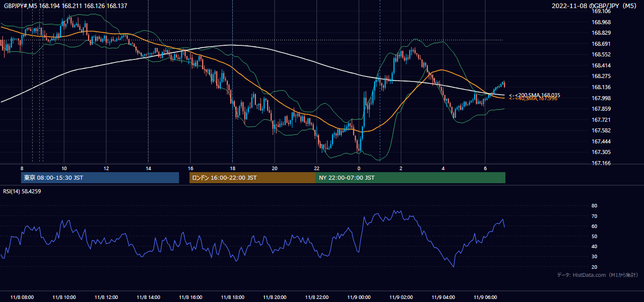Image resolution: width=644 pixels, height=302 pixels.
Task: Click price level 169.106 on price axis
Action: coord(601,11)
